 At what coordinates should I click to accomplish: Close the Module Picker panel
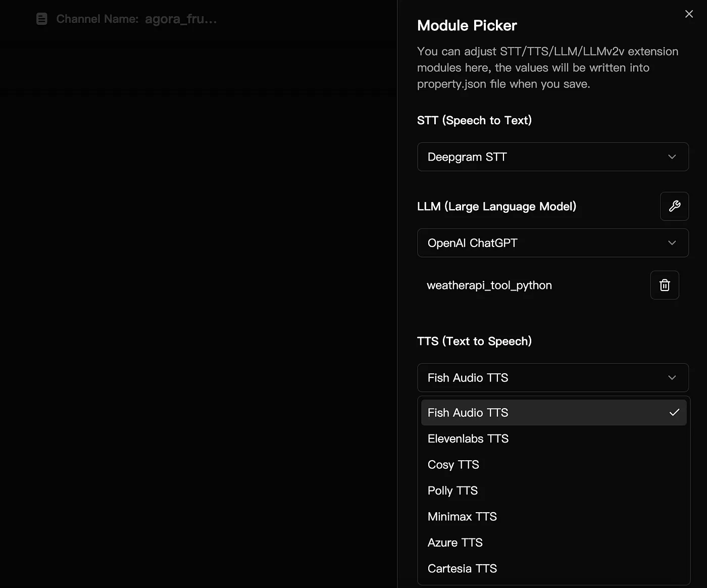point(689,14)
